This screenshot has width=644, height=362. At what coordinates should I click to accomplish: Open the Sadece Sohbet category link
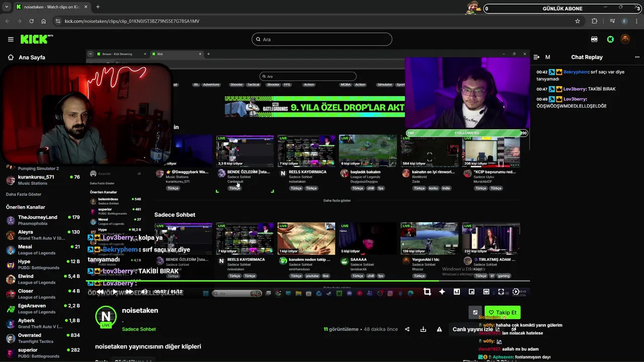(139, 329)
